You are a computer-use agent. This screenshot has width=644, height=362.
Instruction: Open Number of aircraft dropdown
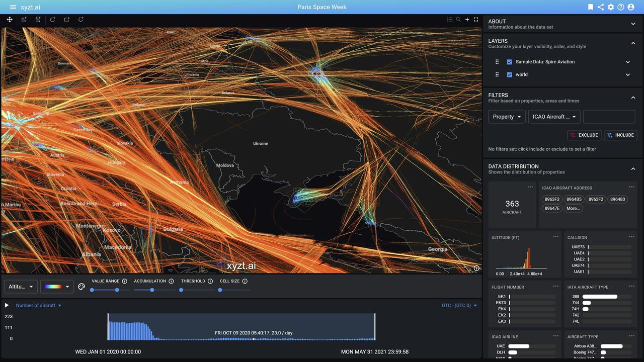(39, 305)
